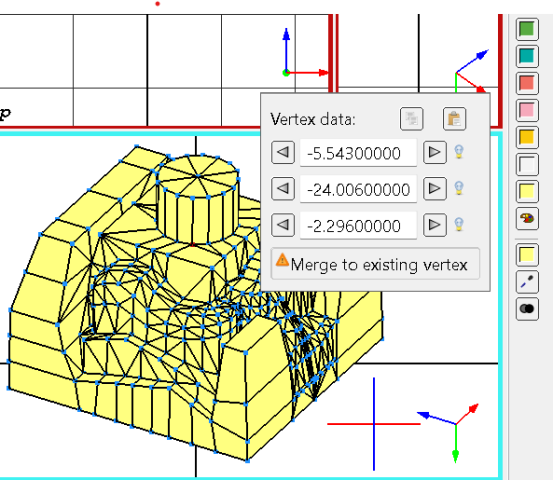Viewport: 553px width, 480px height.
Task: Click the paste vertex data clipboard icon
Action: (x=454, y=119)
